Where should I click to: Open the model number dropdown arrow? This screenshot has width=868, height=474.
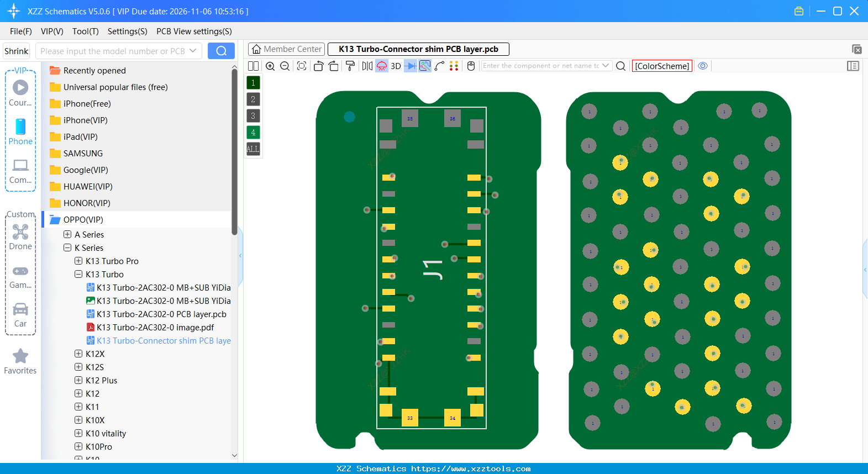click(193, 51)
